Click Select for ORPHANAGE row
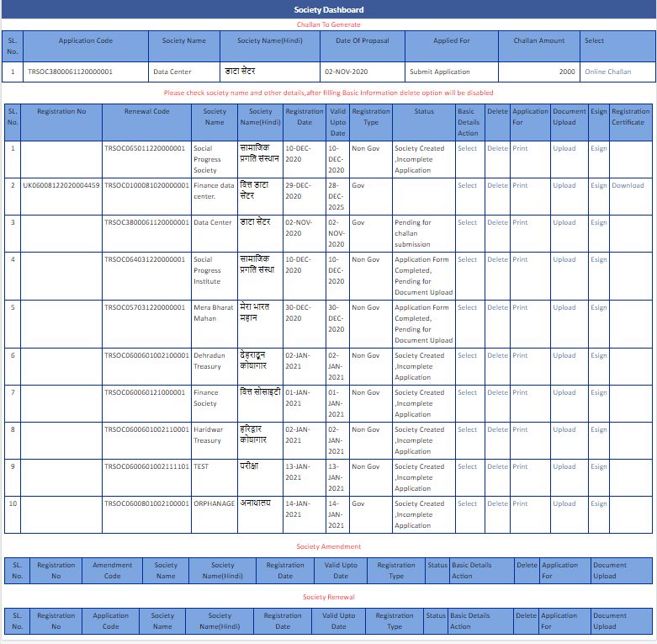 (x=467, y=503)
